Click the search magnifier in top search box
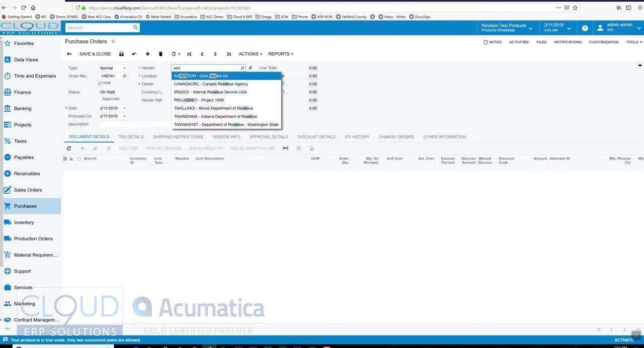The width and height of the screenshot is (644, 348). (136, 28)
